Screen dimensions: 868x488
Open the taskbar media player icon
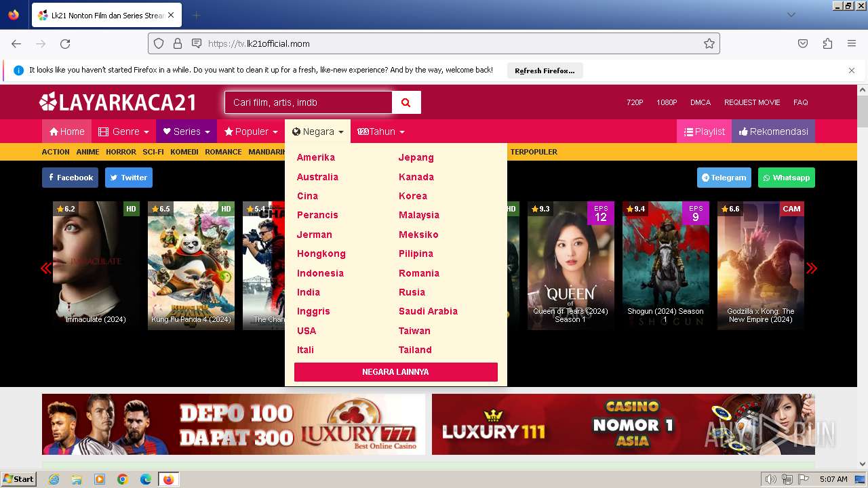click(x=100, y=479)
